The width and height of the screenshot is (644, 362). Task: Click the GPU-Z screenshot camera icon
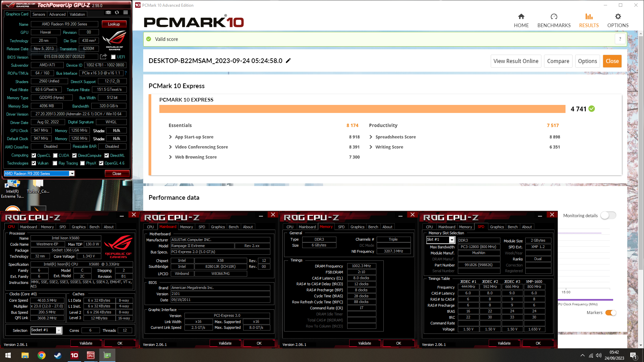pos(108,13)
